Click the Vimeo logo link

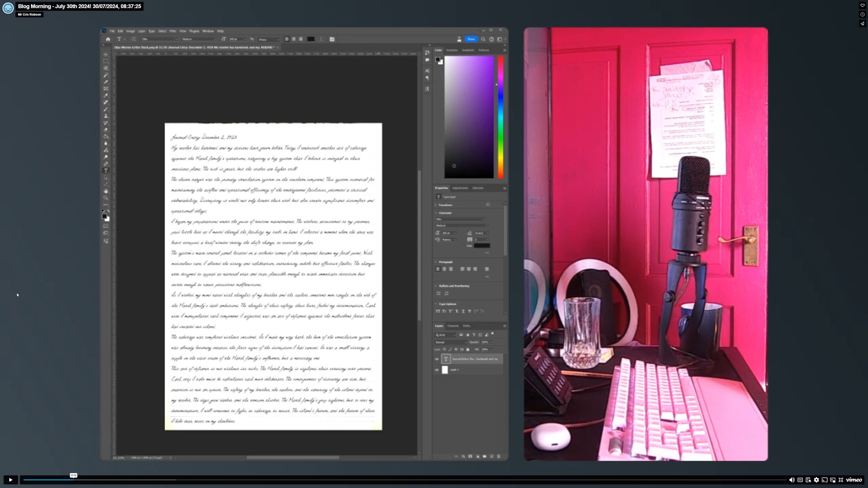pyautogui.click(x=854, y=480)
